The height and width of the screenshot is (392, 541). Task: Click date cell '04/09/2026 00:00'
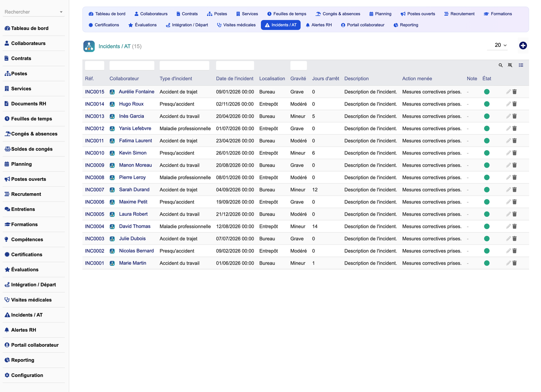tap(235, 190)
